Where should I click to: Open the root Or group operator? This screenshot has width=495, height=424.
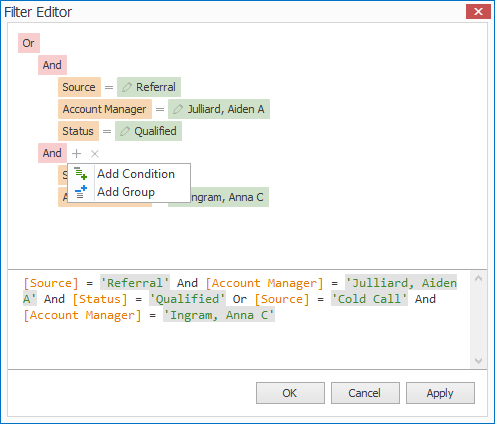(29, 43)
